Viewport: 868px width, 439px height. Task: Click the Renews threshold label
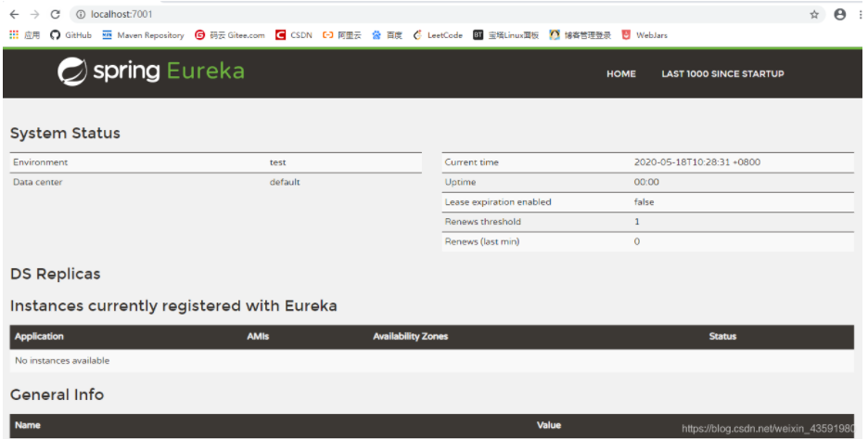[483, 222]
